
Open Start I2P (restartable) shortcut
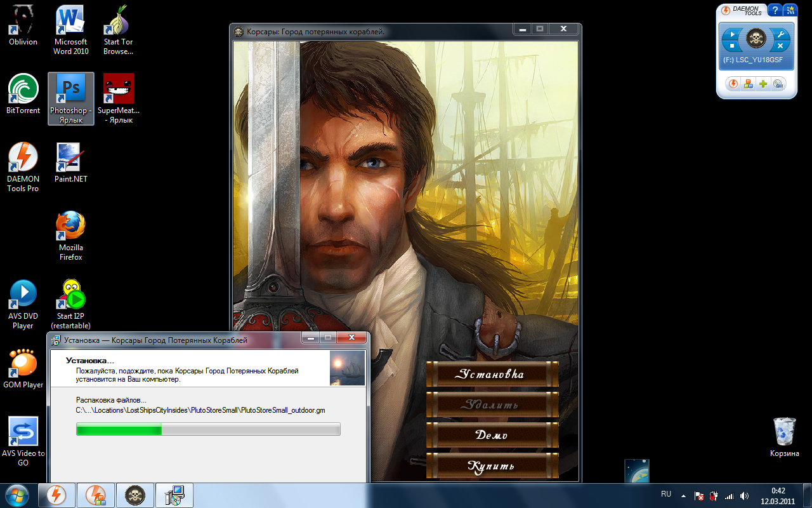(71, 304)
